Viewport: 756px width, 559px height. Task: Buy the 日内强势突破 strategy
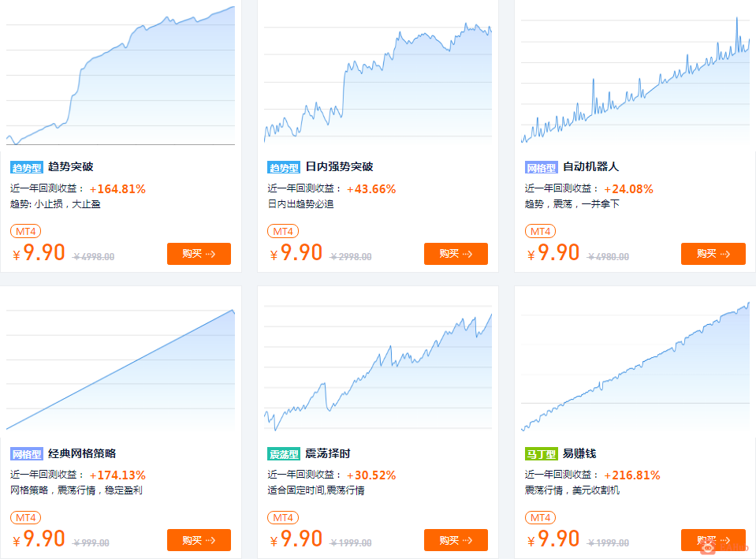456,254
